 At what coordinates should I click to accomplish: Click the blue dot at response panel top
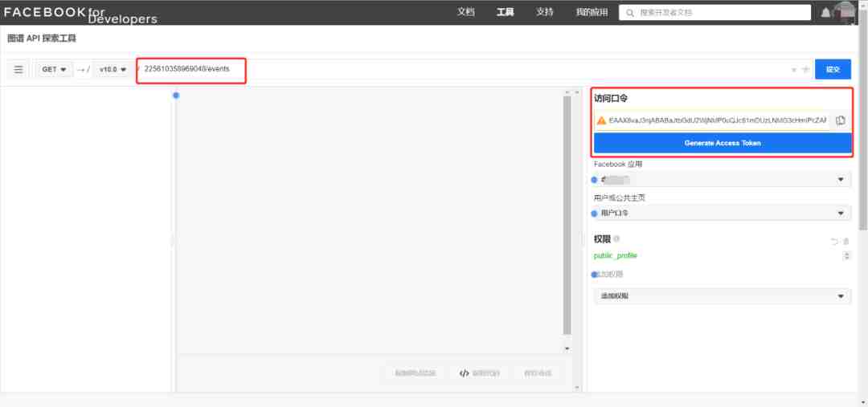click(176, 95)
